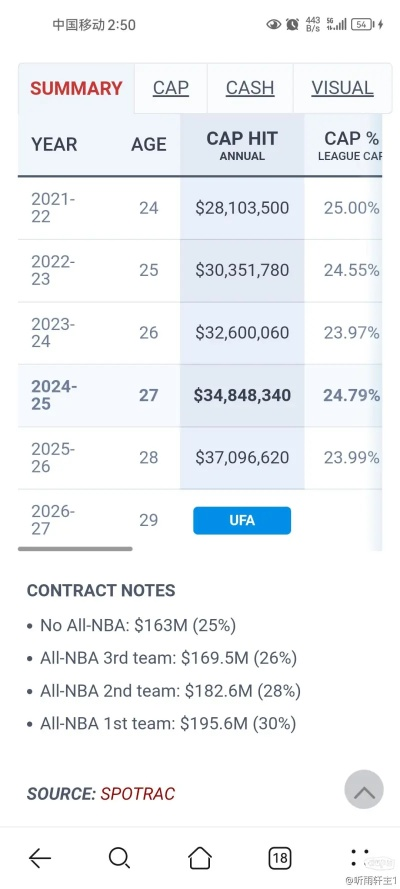400x889 pixels.
Task: Go to browser home icon
Action: (x=199, y=858)
